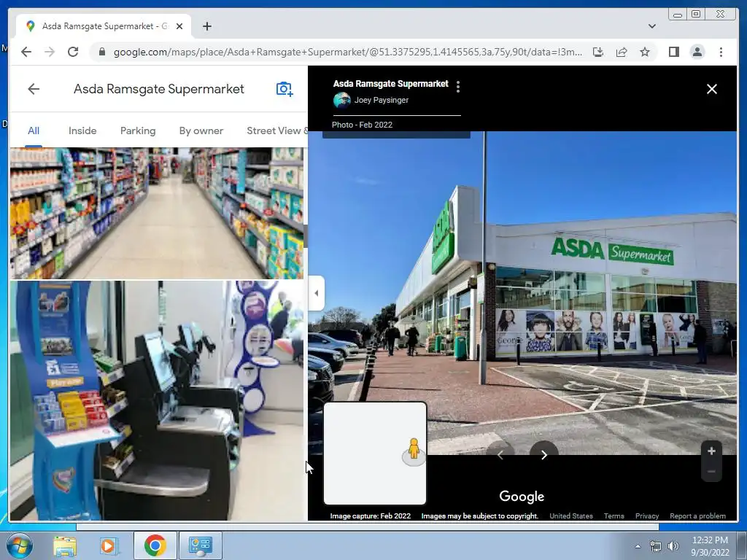This screenshot has width=747, height=560.
Task: Open Joey Paysinger's profile avatar
Action: click(341, 100)
